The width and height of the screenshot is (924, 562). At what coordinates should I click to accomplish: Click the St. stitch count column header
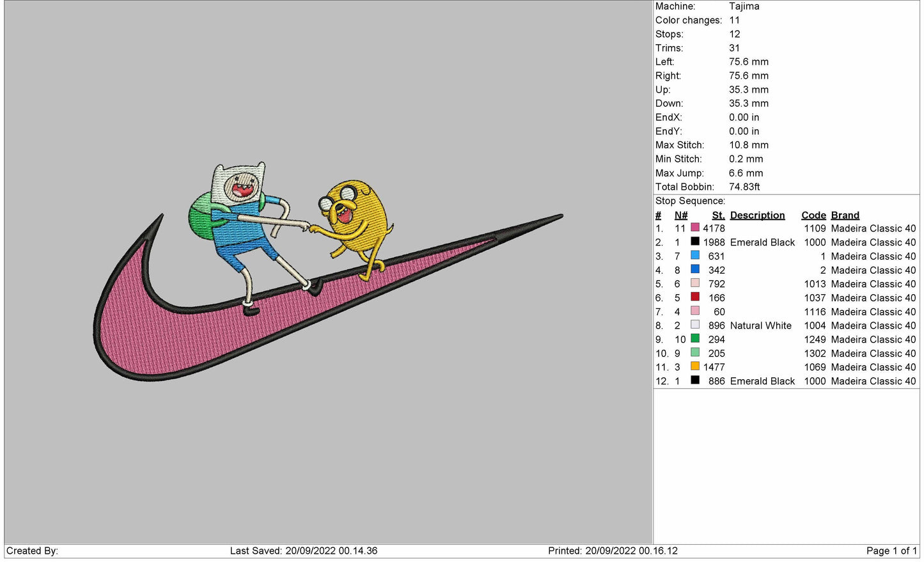(x=718, y=215)
